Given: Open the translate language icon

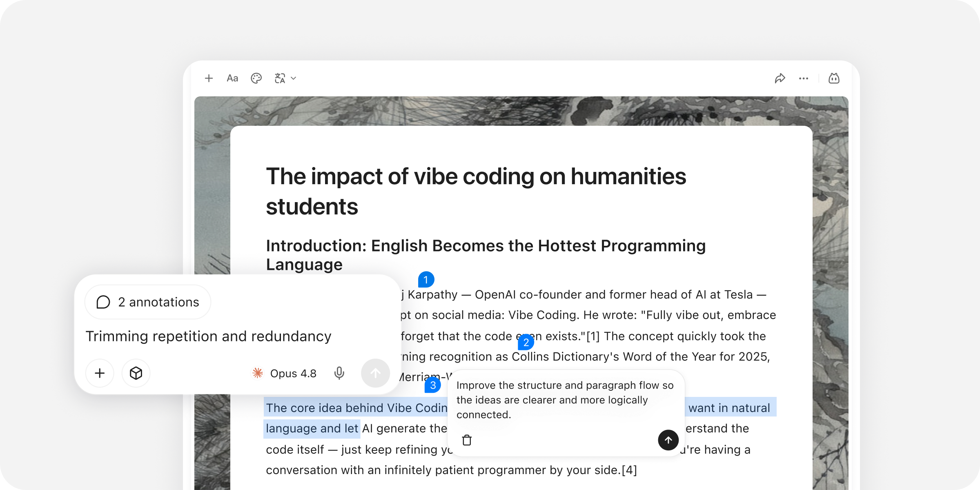Looking at the screenshot, I should point(280,78).
